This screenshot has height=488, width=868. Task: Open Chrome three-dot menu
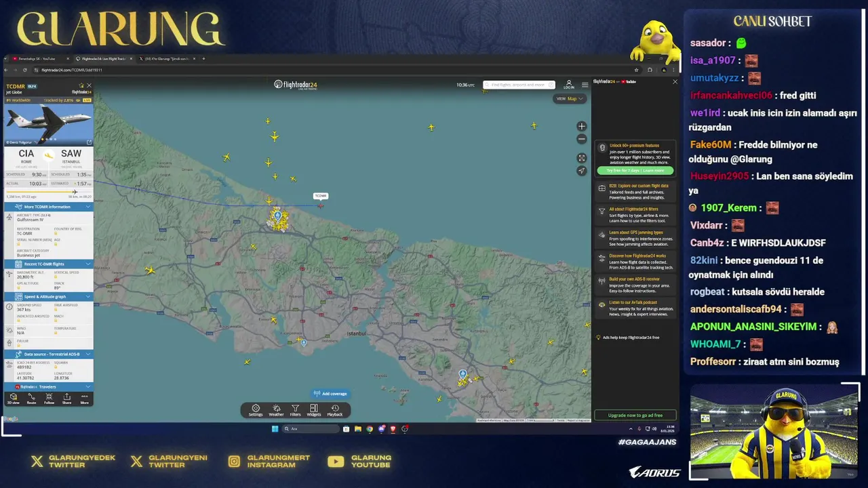coord(673,70)
